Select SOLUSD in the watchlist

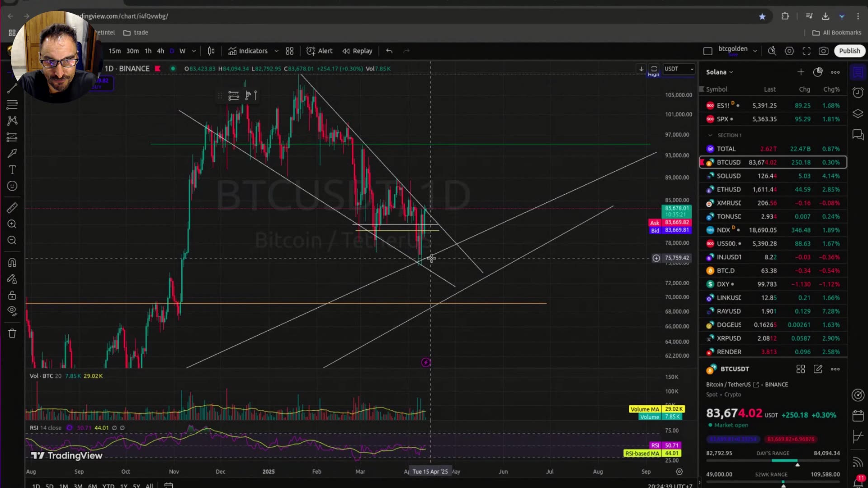click(x=729, y=176)
